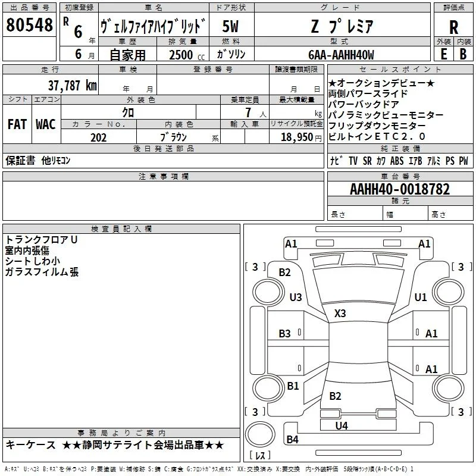The image size is (476, 476).
Task: Click the lot number 80548 field
Action: coord(29,25)
